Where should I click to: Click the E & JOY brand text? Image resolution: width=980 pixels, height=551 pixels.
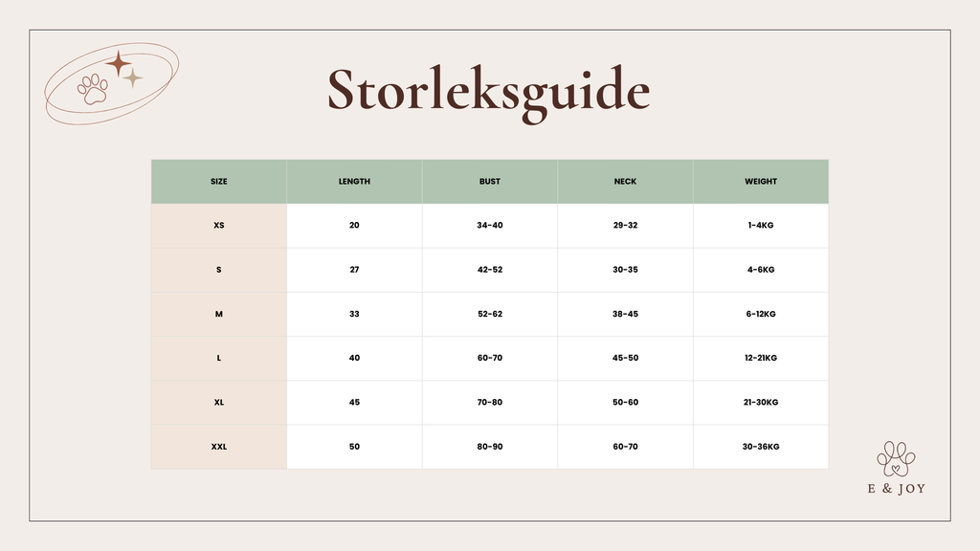point(896,488)
